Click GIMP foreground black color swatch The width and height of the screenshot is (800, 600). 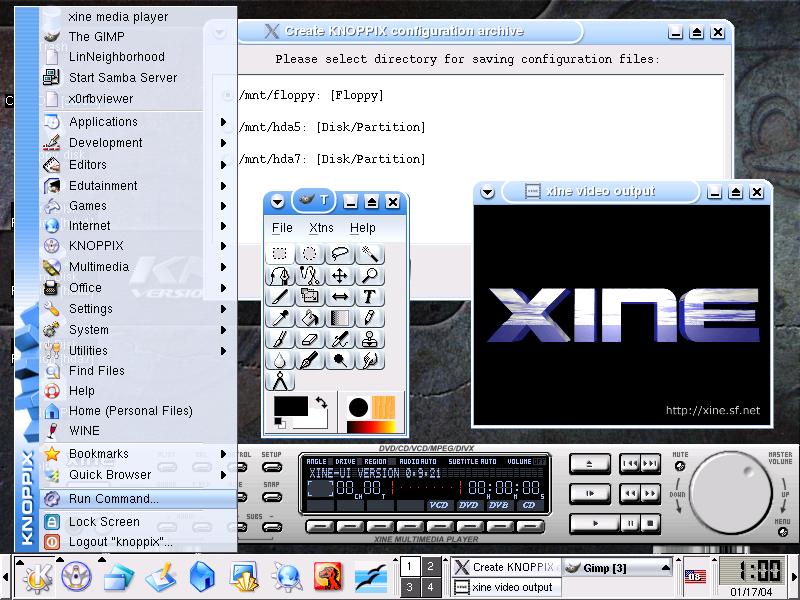point(291,406)
